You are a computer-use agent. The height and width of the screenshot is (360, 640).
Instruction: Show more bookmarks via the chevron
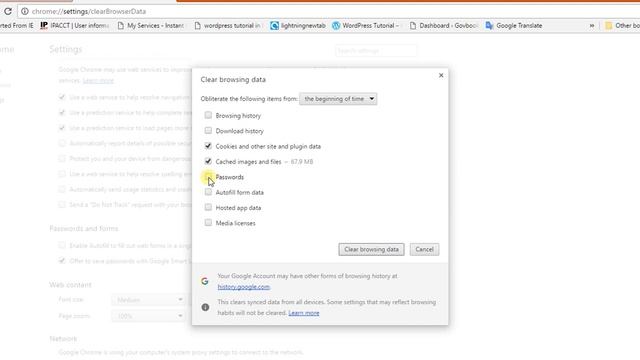click(591, 26)
